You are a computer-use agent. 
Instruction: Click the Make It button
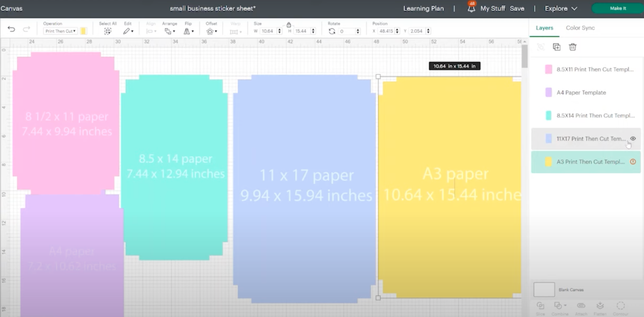coord(617,8)
